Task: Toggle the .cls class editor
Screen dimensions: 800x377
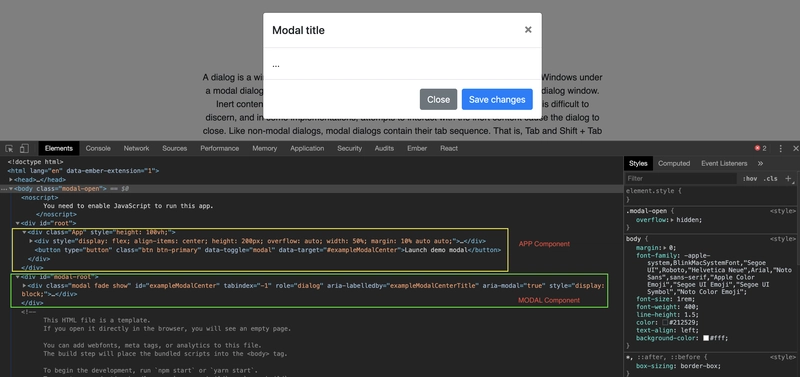Action: point(770,179)
